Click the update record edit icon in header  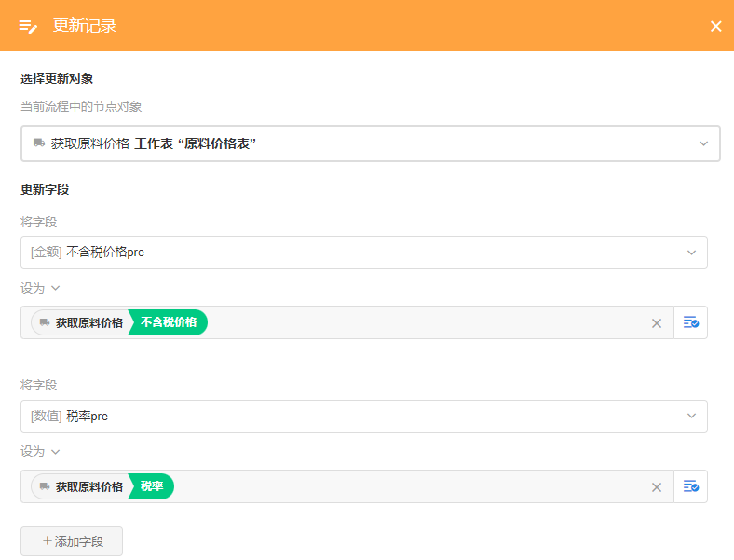[28, 26]
